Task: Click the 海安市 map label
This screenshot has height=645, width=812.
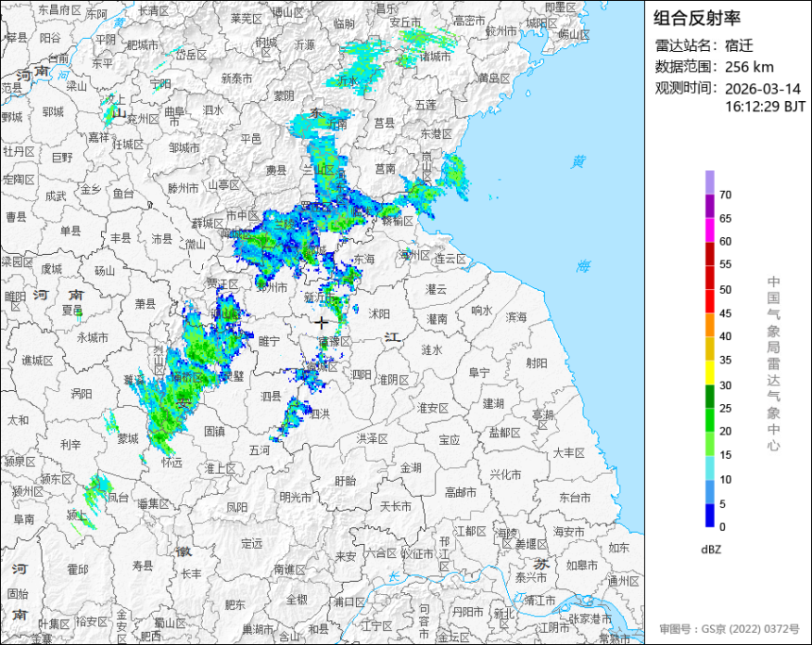Action: (568, 532)
